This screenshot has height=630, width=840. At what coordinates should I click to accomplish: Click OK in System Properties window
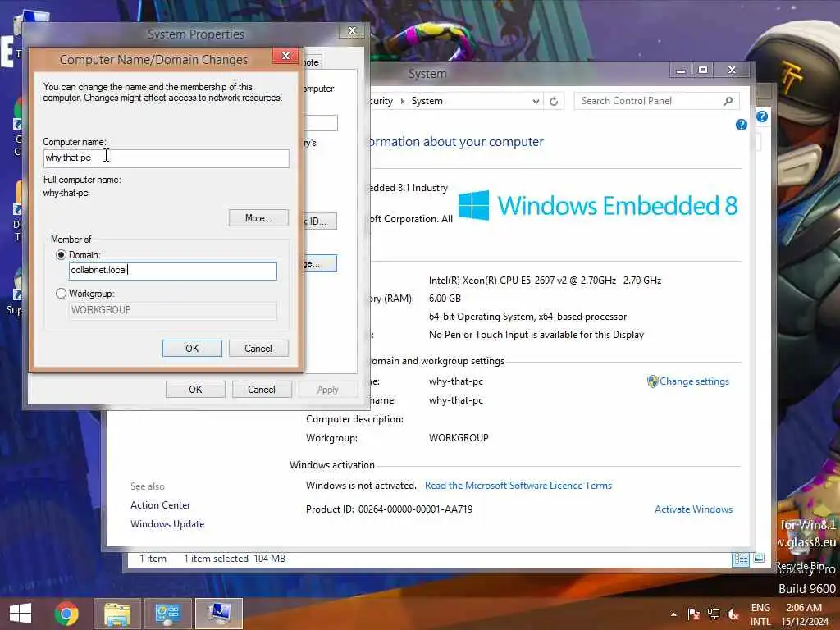coord(195,390)
